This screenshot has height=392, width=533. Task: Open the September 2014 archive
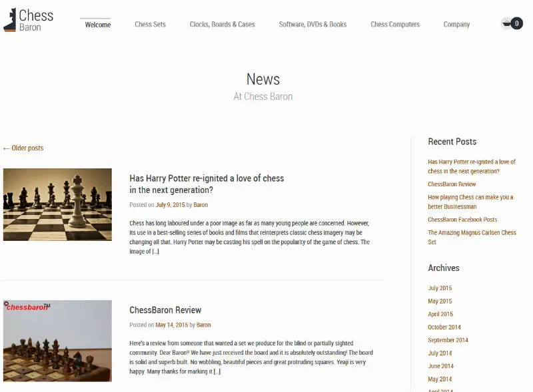(448, 340)
